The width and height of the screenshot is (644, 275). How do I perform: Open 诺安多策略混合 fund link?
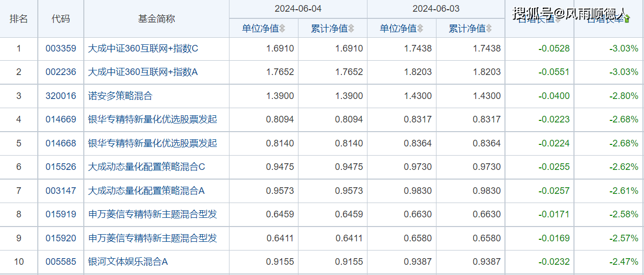(x=120, y=96)
